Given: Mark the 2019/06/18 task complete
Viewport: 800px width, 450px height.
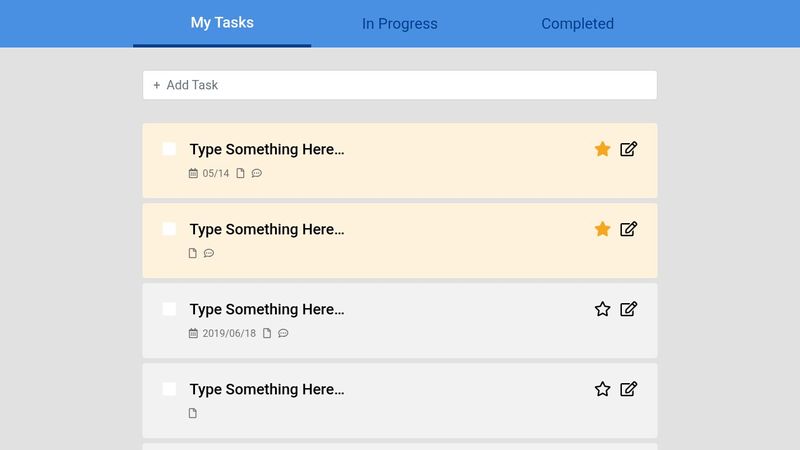Looking at the screenshot, I should [169, 309].
